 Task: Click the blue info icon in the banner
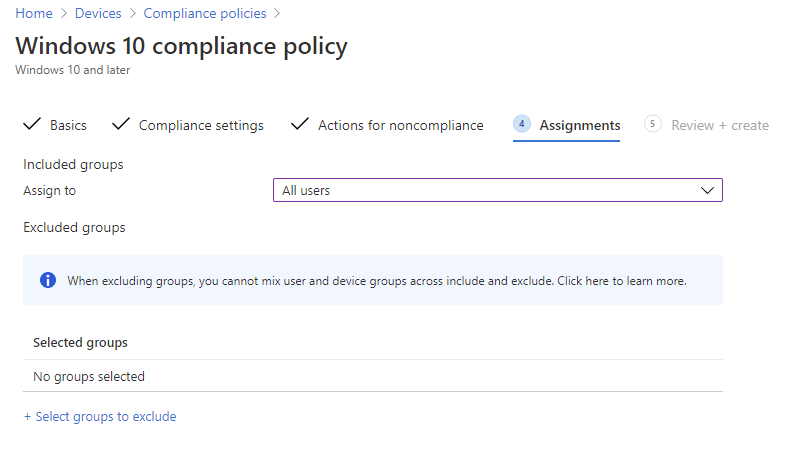(48, 280)
